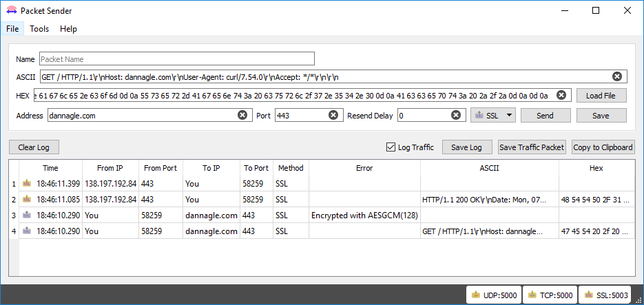
Task: Click the Save Log button
Action: (x=466, y=147)
